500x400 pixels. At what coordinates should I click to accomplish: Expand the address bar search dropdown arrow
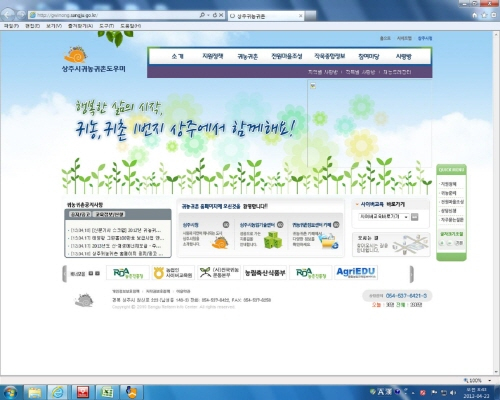pyautogui.click(x=208, y=15)
